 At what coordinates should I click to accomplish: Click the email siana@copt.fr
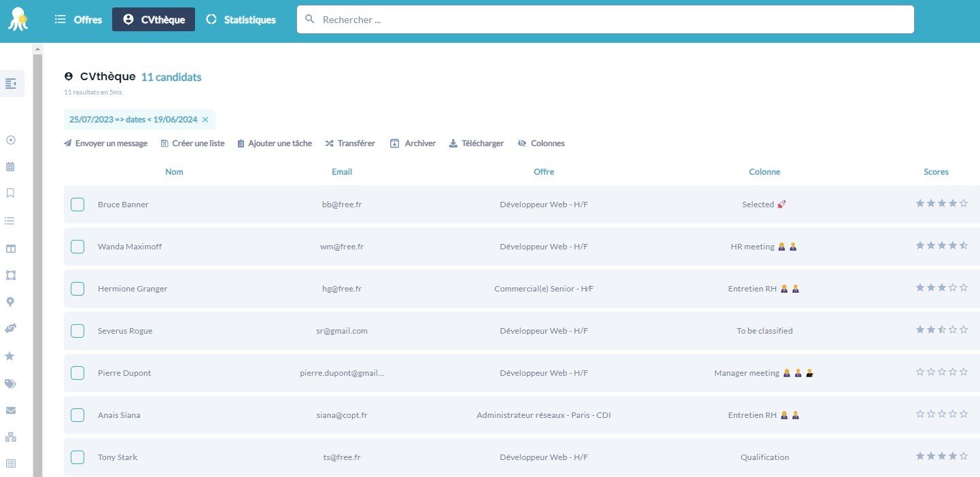point(342,415)
